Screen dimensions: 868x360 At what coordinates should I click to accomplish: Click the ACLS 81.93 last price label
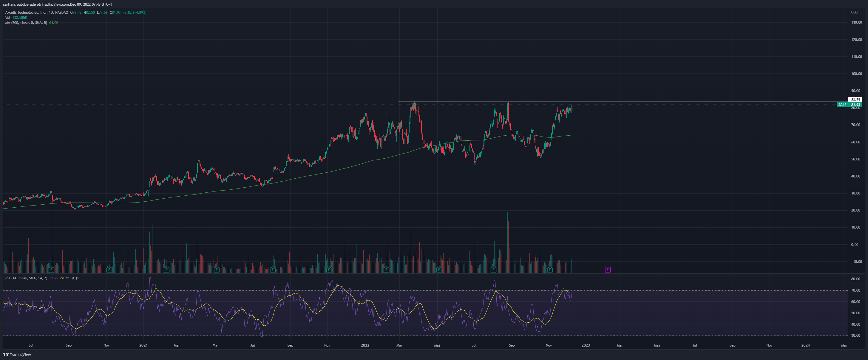(x=849, y=105)
